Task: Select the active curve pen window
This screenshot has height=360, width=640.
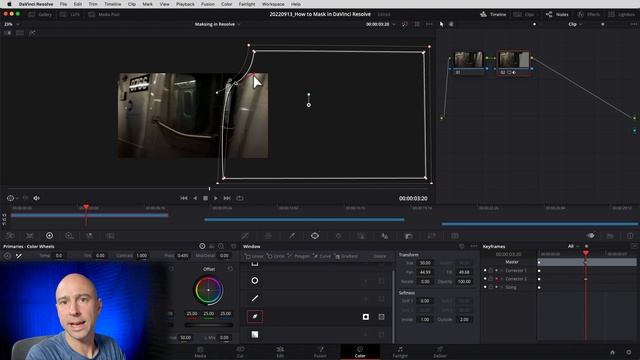Action: pyautogui.click(x=255, y=316)
